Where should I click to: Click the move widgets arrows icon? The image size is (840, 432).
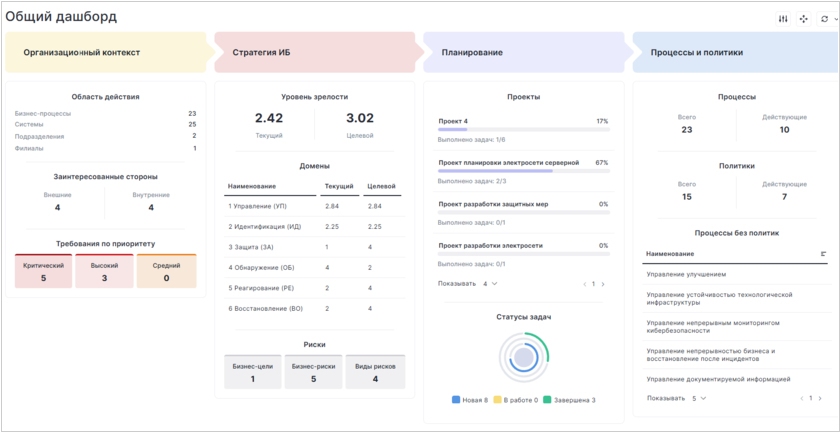(x=803, y=19)
